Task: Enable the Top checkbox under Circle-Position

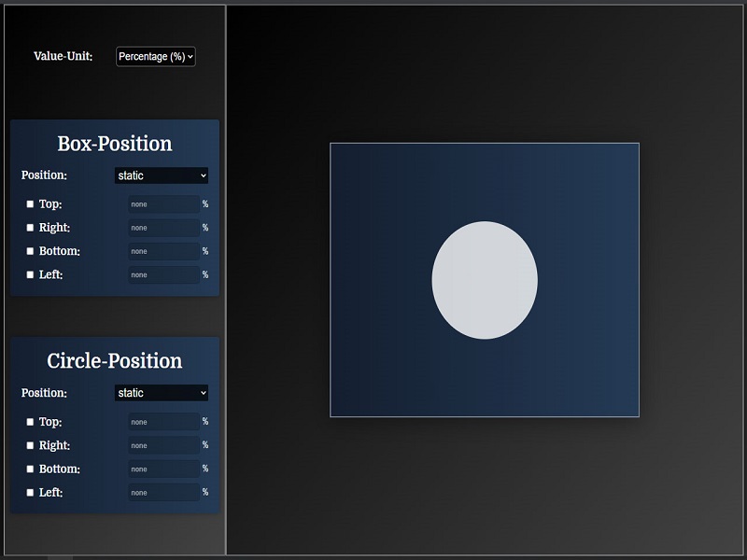Action: 29,421
